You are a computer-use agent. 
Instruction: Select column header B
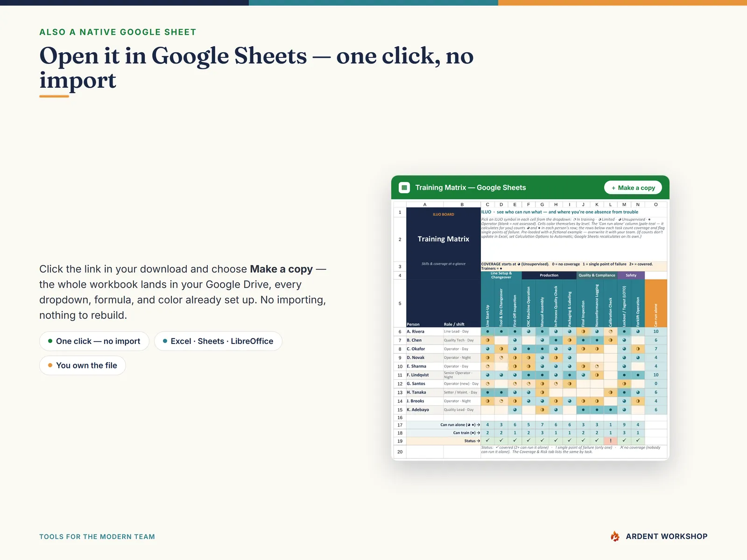tap(462, 204)
